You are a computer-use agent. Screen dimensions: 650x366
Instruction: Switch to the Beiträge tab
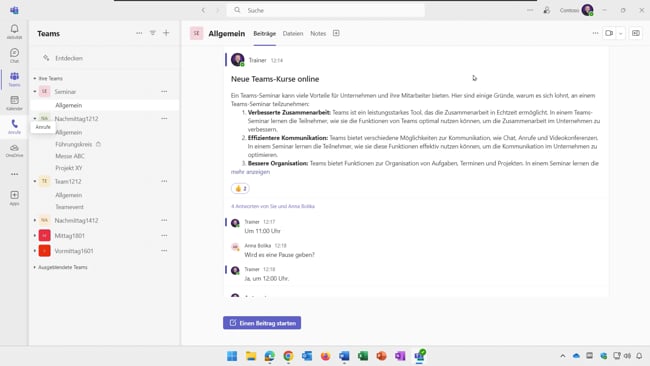coord(264,34)
